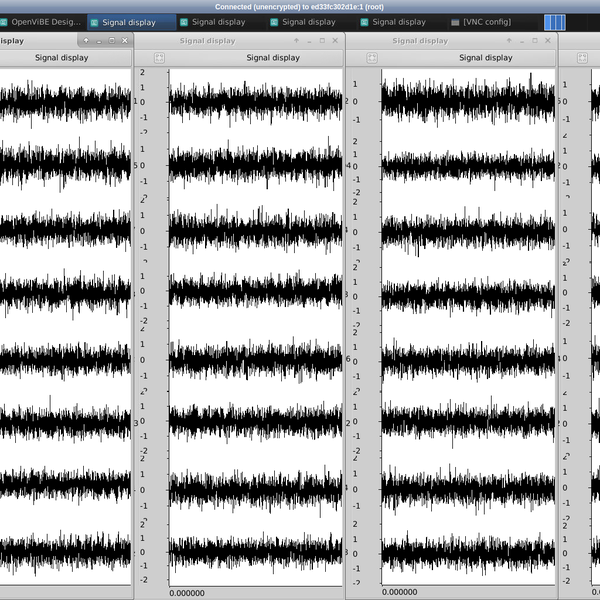Screen dimensions: 600x600
Task: Click the toolbar icon in the far-right cut-off window
Action: pos(584,58)
